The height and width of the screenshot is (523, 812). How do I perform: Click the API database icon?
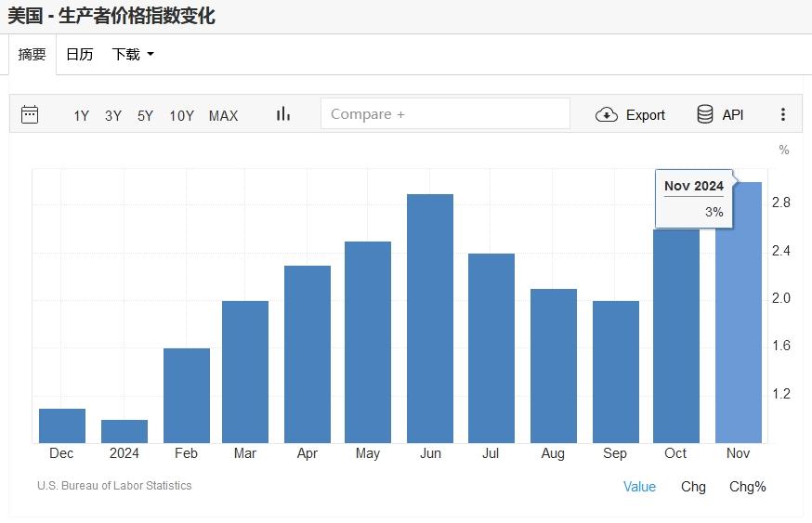pos(705,114)
